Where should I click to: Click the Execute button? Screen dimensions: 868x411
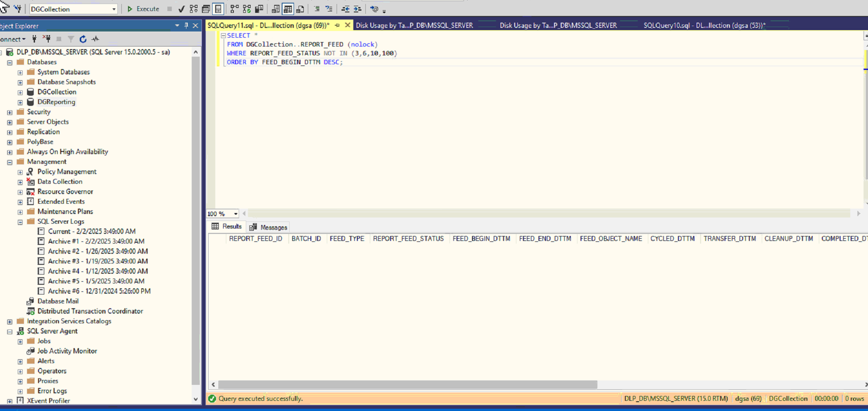click(x=143, y=9)
